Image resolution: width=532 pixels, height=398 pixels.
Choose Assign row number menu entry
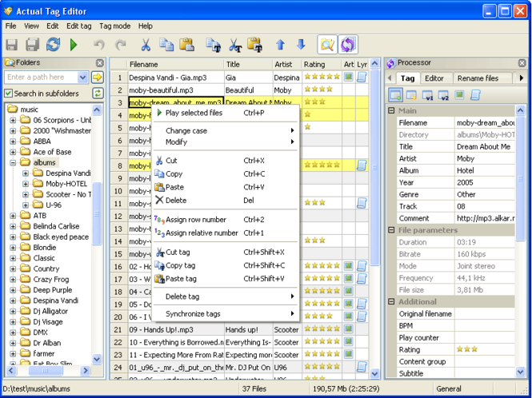[x=226, y=220]
